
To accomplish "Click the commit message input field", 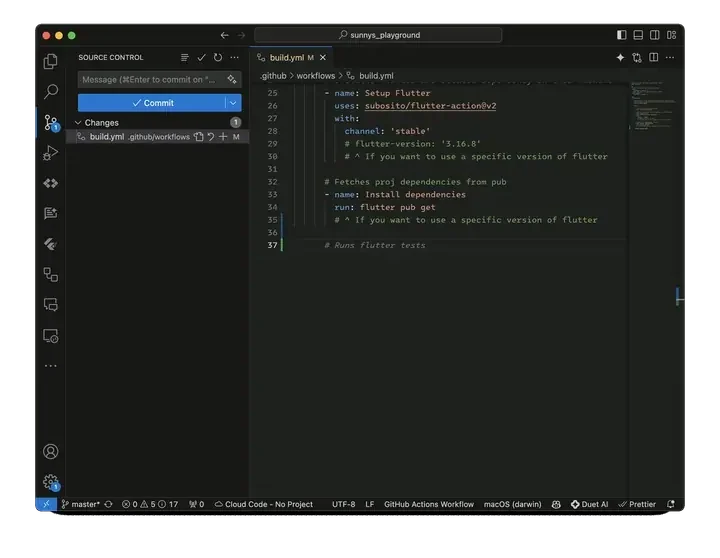I will [159, 79].
